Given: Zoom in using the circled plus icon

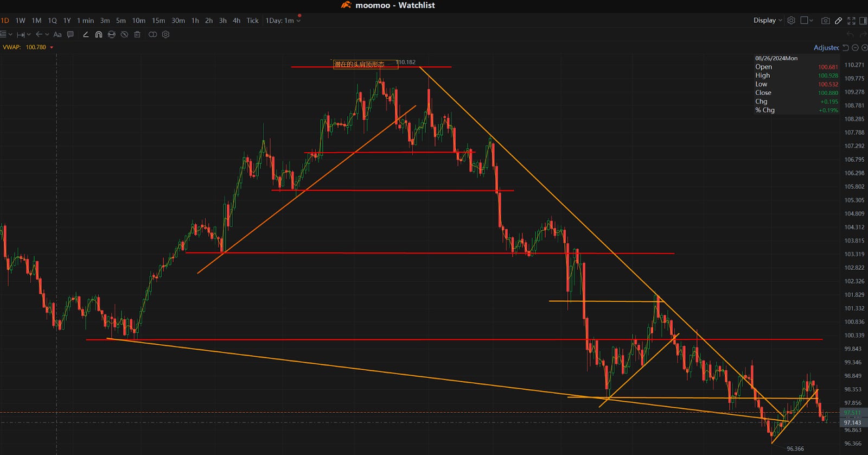Looking at the screenshot, I should click(865, 48).
